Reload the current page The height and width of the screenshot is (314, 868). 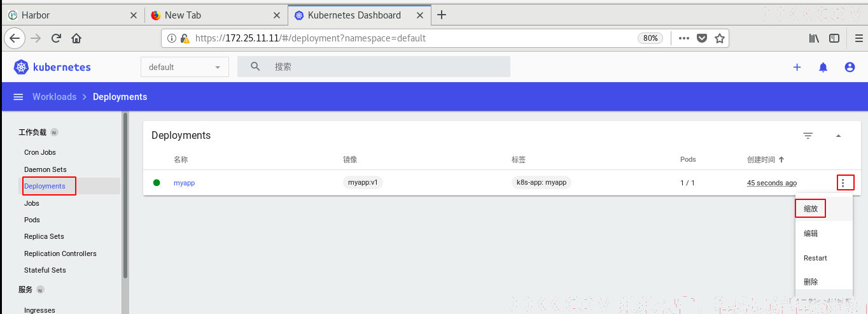56,38
